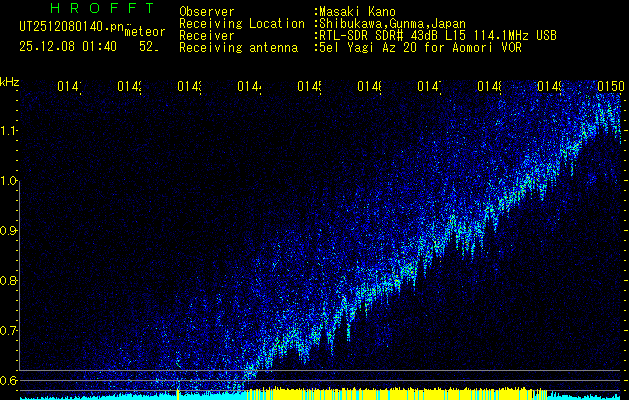Click the meteor count label
The width and height of the screenshot is (629, 400).
[145, 32]
